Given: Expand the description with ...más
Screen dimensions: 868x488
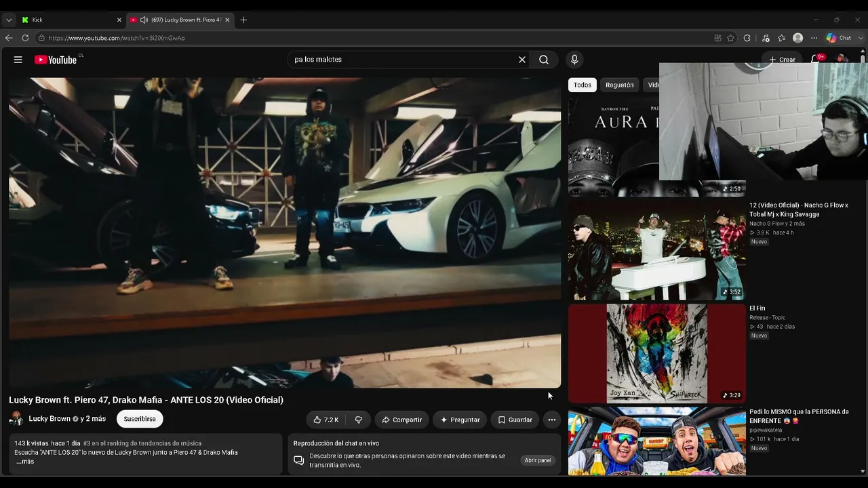Looking at the screenshot, I should 25,462.
